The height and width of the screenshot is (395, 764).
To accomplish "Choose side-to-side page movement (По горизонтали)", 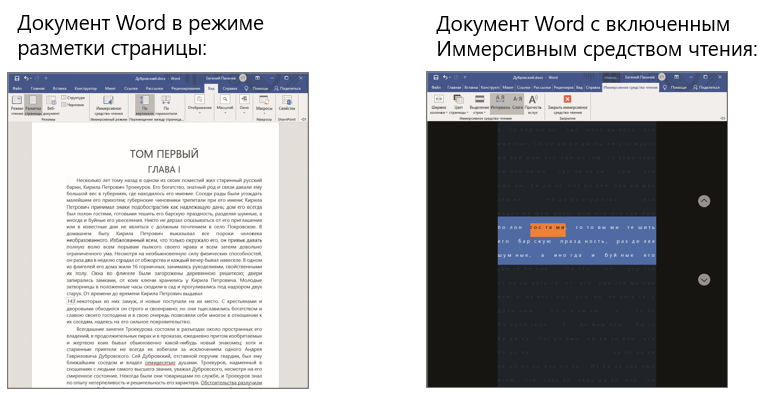I will click(166, 105).
